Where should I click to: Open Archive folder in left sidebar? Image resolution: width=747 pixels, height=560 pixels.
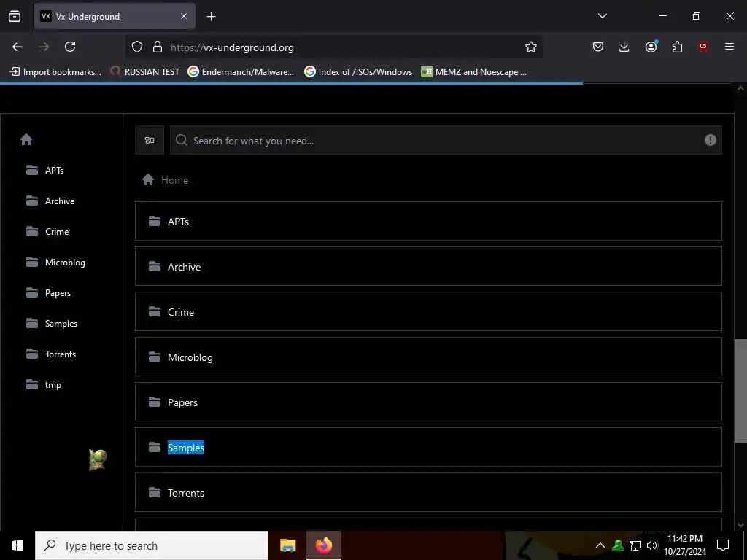pyautogui.click(x=50, y=201)
